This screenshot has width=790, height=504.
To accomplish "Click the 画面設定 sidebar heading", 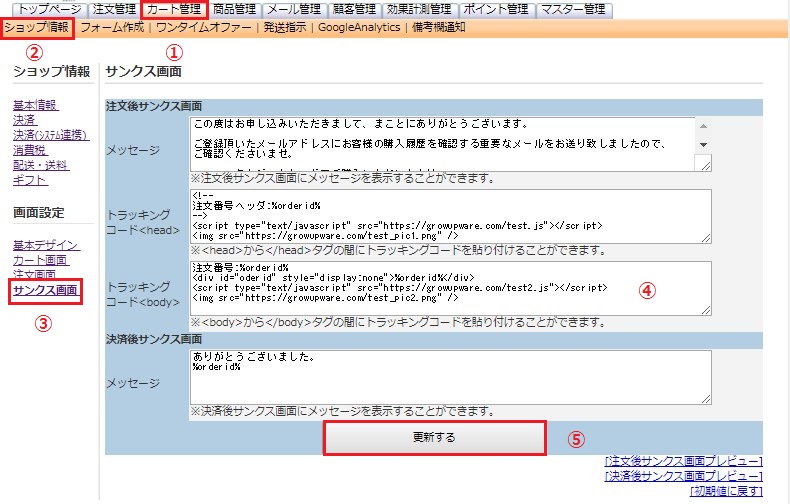I will 39,213.
